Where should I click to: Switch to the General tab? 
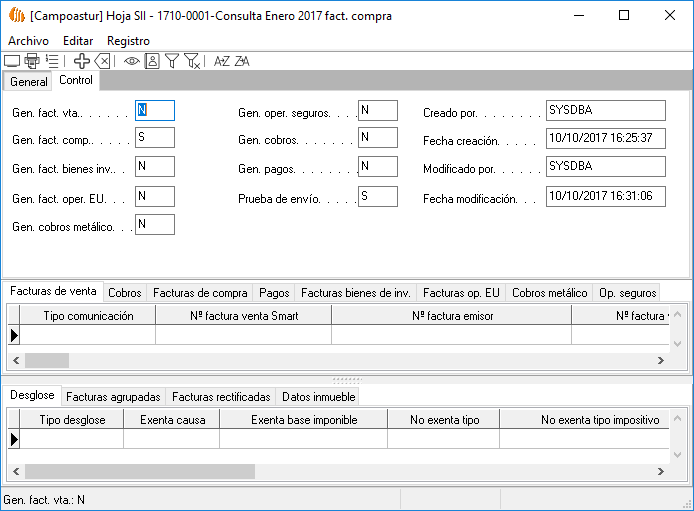coord(28,82)
